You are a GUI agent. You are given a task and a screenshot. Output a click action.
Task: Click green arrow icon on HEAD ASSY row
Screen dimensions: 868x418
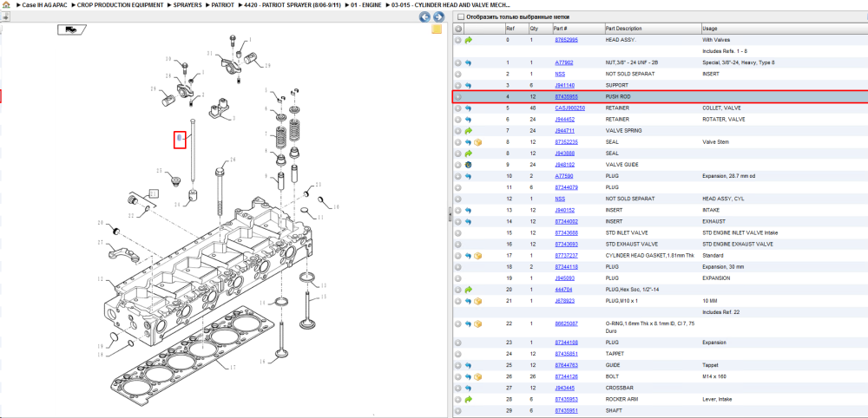point(469,40)
